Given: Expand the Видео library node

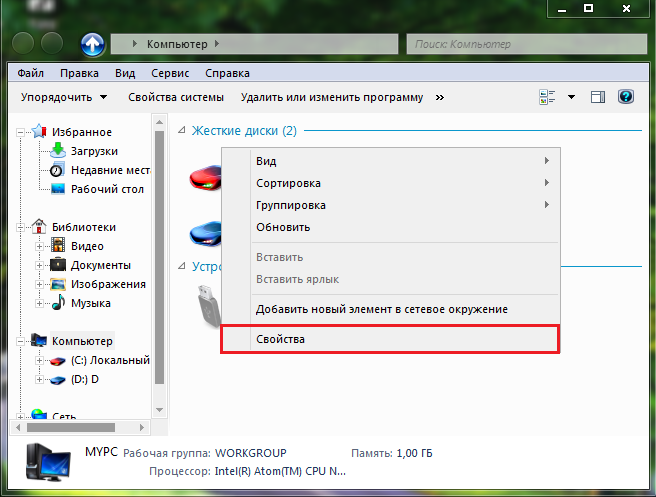Looking at the screenshot, I should pos(39,246).
